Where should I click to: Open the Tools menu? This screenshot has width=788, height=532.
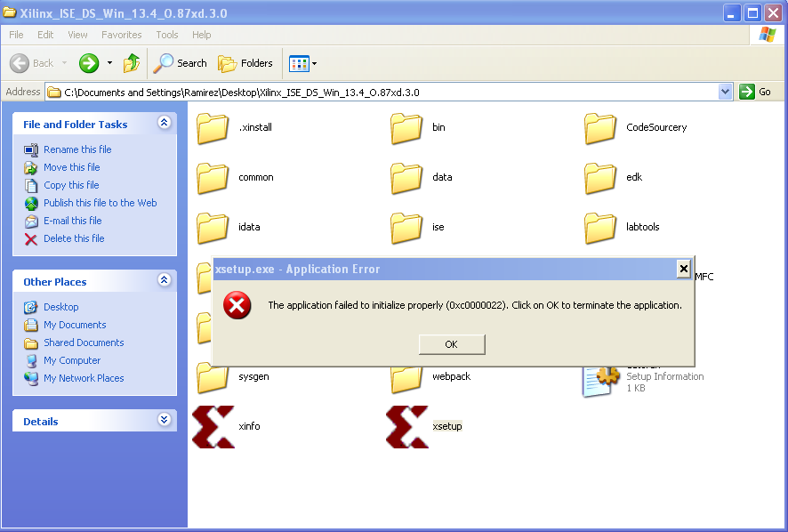click(167, 35)
